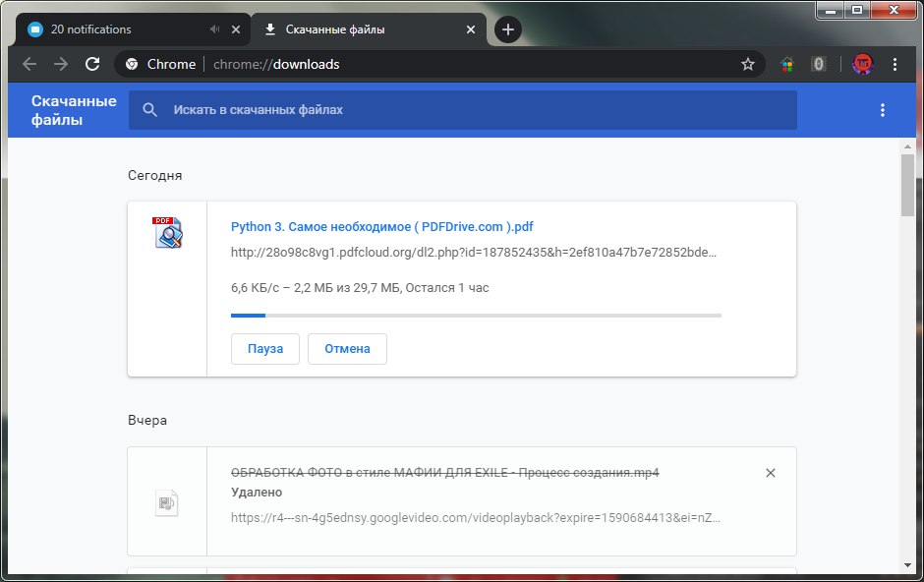Open the colorful extension icon in toolbar
Viewport: 924px width, 582px height.
(786, 64)
